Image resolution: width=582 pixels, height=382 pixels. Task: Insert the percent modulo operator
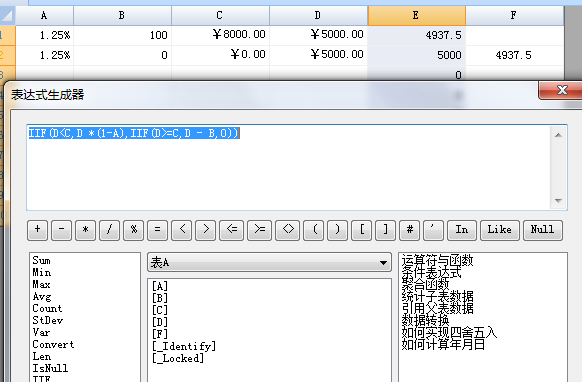[x=134, y=230]
